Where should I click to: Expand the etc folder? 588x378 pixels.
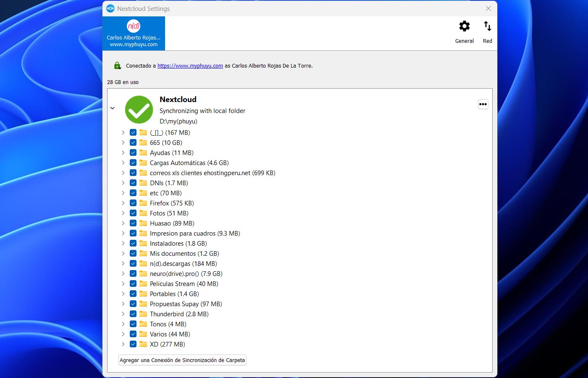[x=123, y=193]
